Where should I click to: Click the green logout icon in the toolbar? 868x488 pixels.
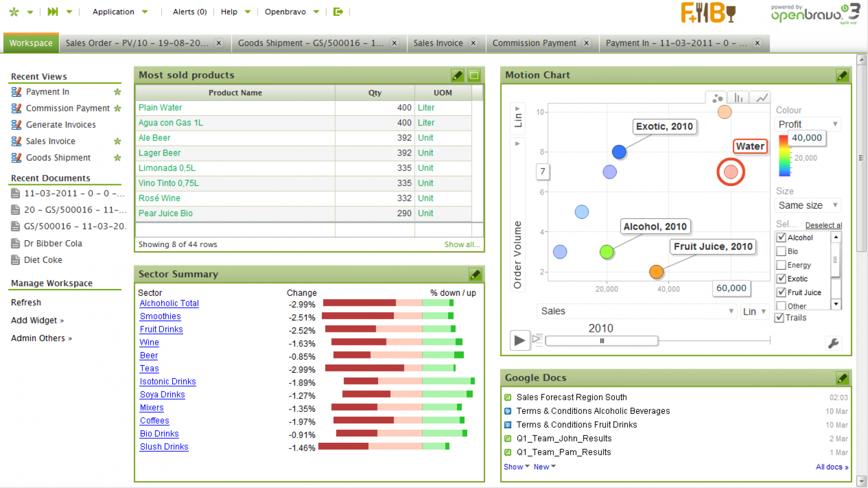(338, 11)
